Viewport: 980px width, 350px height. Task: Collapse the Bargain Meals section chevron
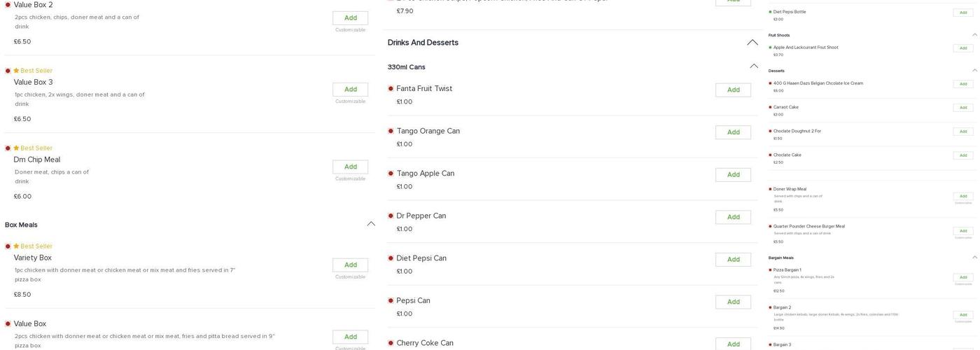974,258
